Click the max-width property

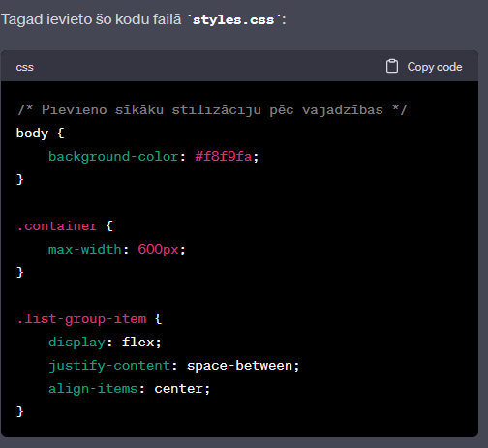(84, 250)
